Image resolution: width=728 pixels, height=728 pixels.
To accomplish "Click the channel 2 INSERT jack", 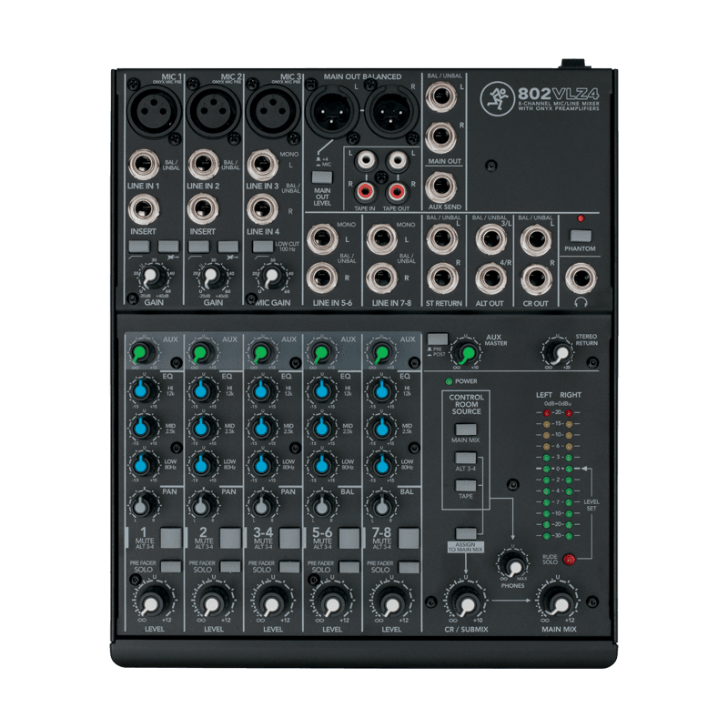I will [x=203, y=209].
